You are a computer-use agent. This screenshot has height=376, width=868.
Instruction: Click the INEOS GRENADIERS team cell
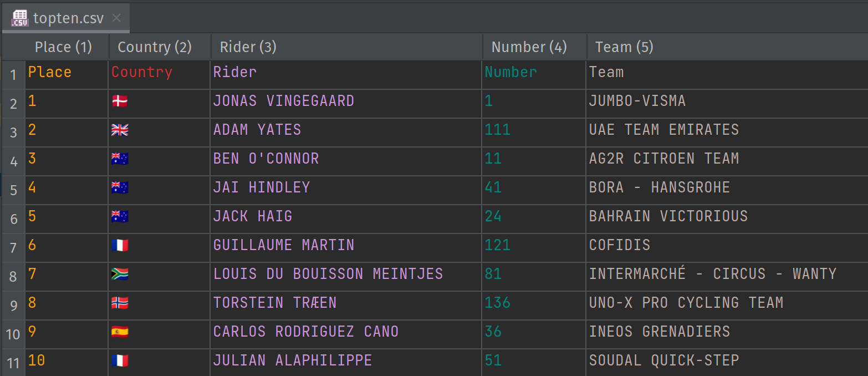pyautogui.click(x=659, y=332)
